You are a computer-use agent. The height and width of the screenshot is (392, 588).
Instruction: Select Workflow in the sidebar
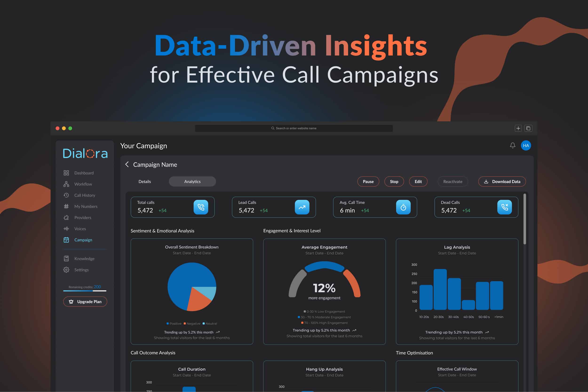click(83, 184)
